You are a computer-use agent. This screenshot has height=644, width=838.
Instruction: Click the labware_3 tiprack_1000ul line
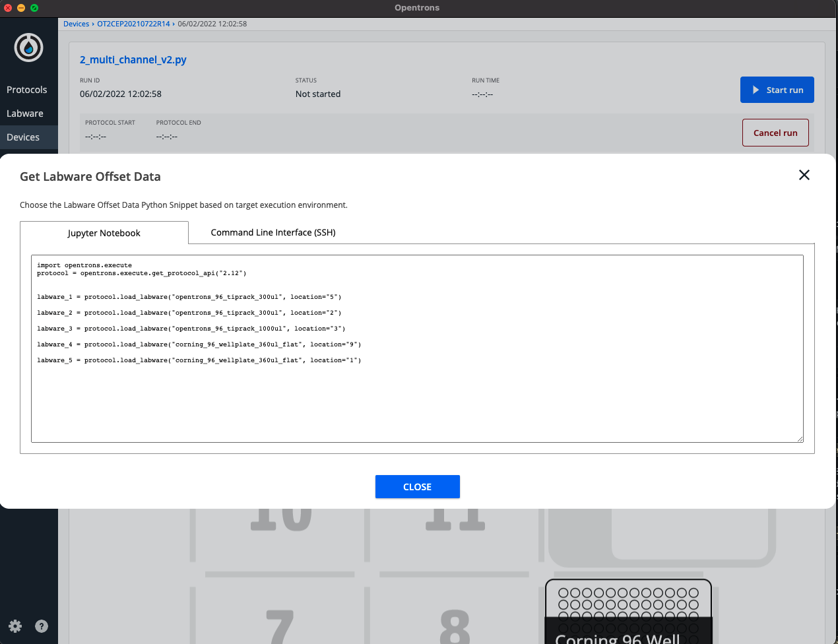click(x=191, y=329)
